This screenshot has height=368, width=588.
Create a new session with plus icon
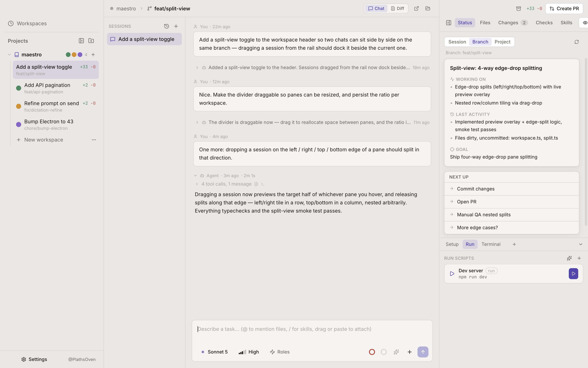coord(176,26)
